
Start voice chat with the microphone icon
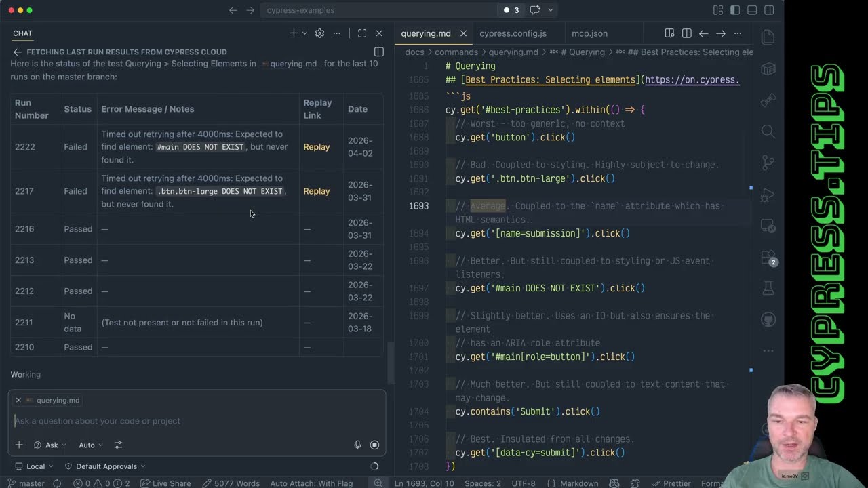click(x=357, y=445)
